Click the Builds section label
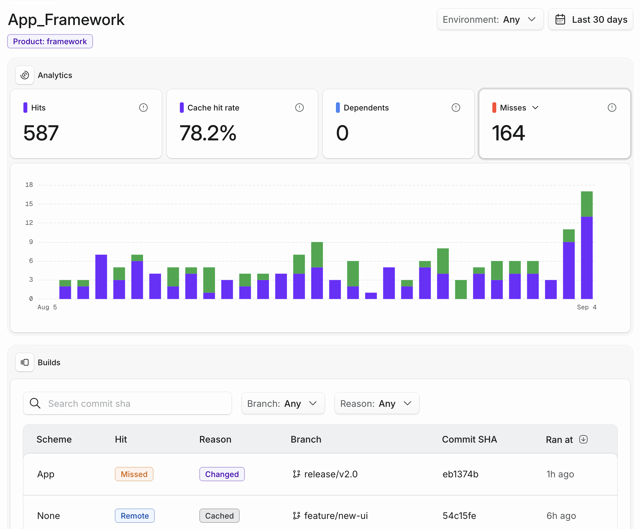Viewport: 640px width, 529px height. pos(49,362)
